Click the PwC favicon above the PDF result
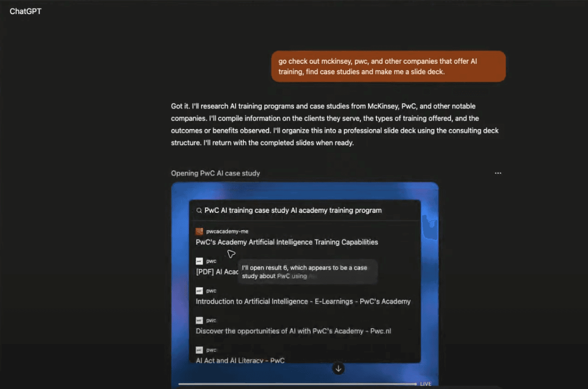This screenshot has height=389, width=588. (x=199, y=261)
